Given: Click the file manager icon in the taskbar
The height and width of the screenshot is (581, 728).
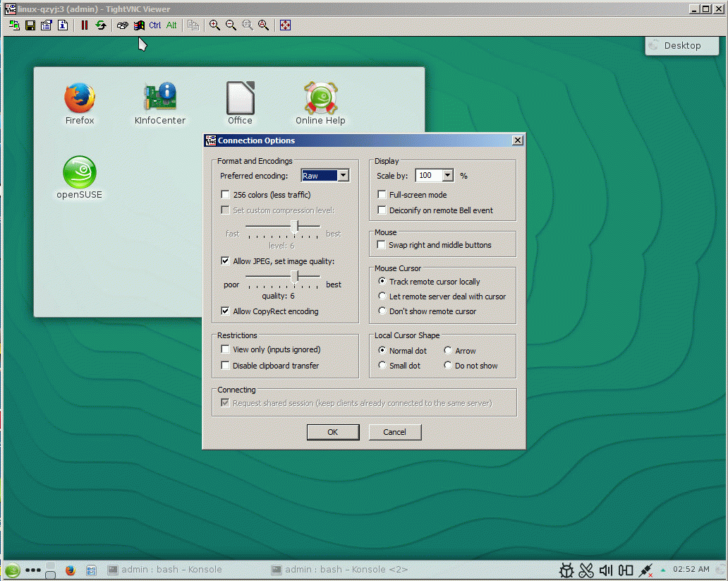Looking at the screenshot, I should [x=91, y=570].
